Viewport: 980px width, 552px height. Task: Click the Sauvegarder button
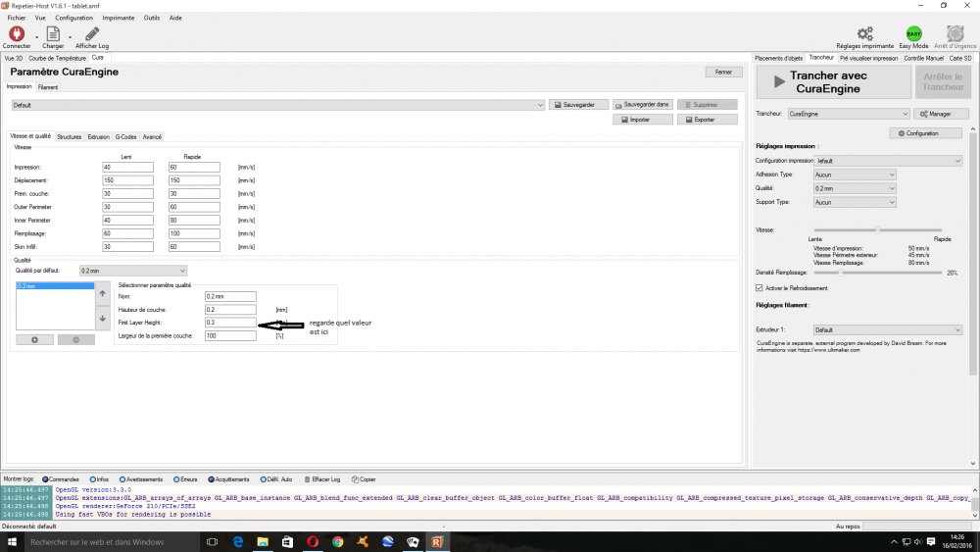579,104
